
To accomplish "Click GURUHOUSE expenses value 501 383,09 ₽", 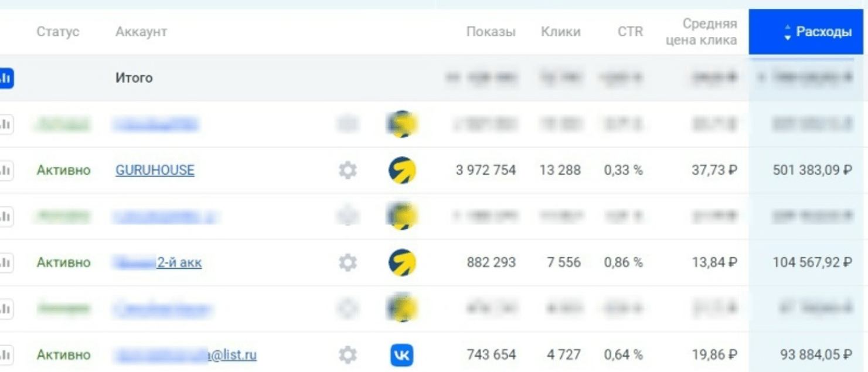I will [812, 170].
